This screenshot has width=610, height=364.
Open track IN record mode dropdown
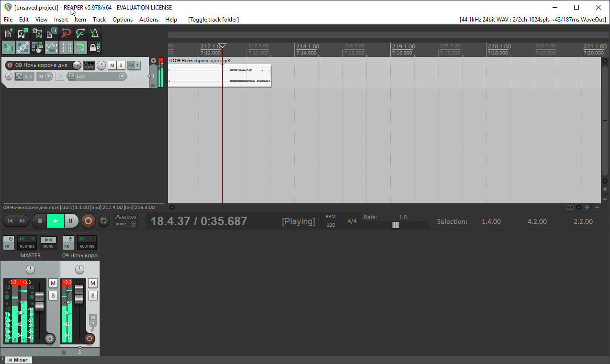click(45, 77)
